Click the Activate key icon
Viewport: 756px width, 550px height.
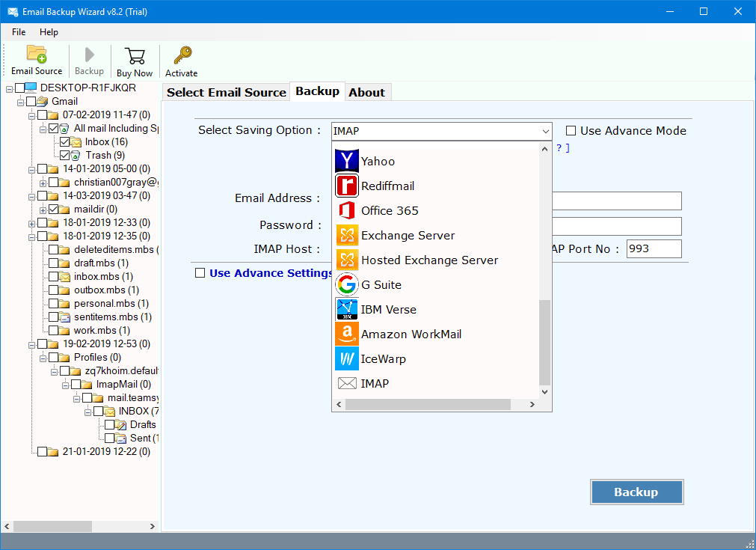point(182,55)
